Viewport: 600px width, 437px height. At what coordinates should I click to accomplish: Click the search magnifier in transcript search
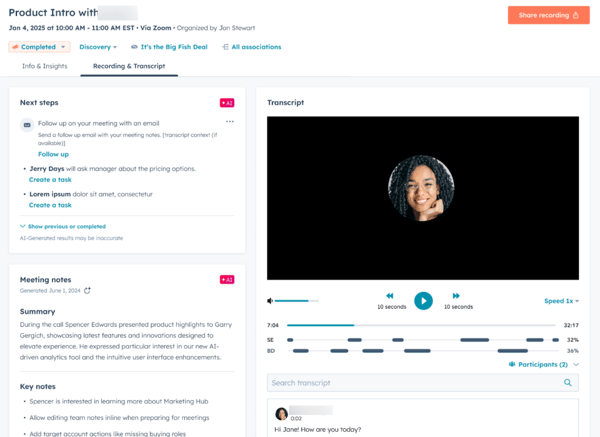[x=568, y=383]
